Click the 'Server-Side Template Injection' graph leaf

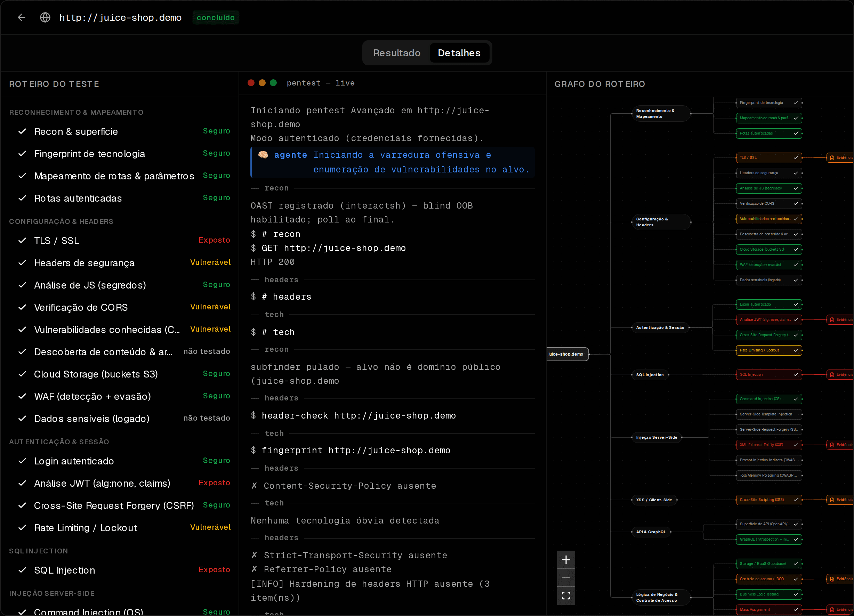pyautogui.click(x=769, y=414)
